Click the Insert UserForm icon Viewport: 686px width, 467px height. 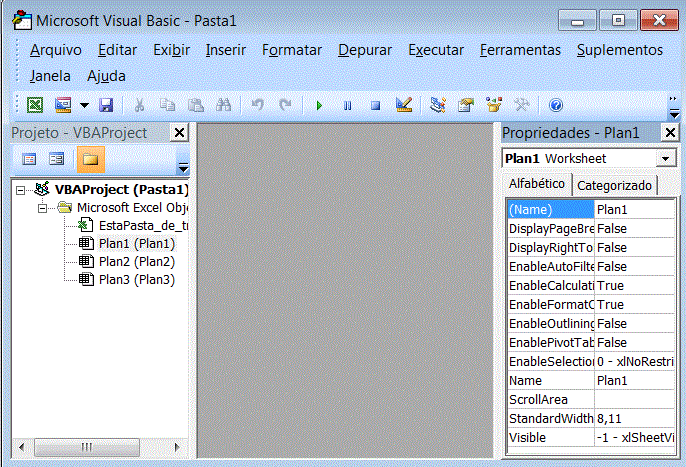(x=63, y=105)
